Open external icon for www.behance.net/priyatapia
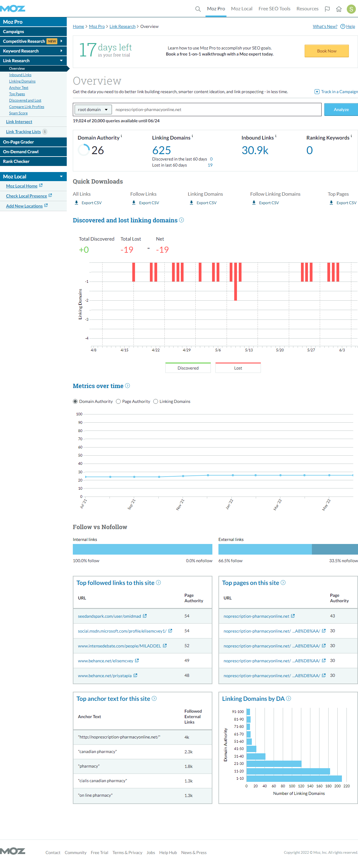Image resolution: width=358 pixels, height=868 pixels. (x=135, y=675)
